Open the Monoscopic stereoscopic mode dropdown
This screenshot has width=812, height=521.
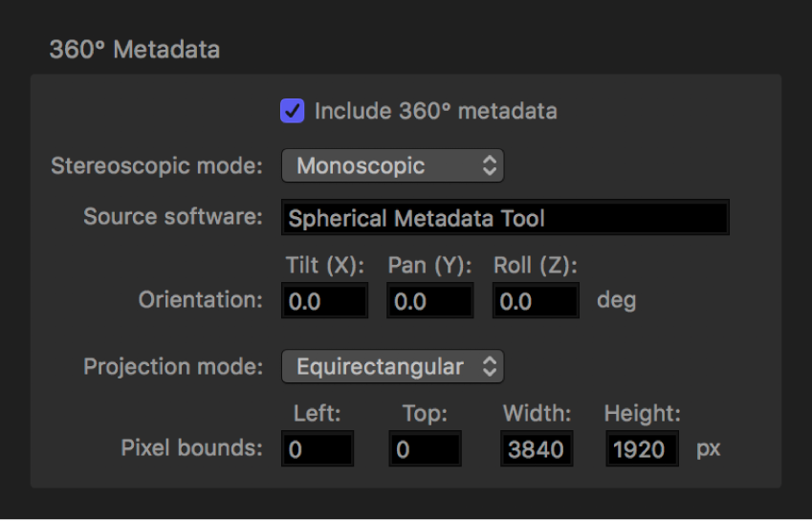pyautogui.click(x=392, y=166)
